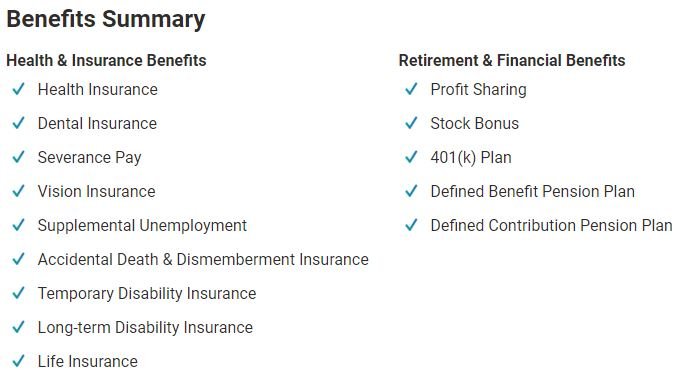Click the Profit Sharing list item text
The height and width of the screenshot is (389, 700).
tap(479, 89)
